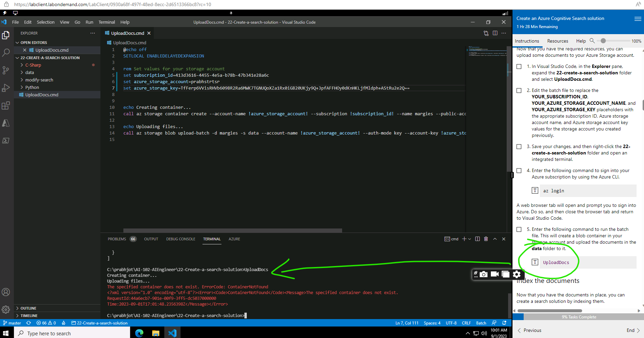Screen dimensions: 644x338
Task: Open the Azure view in activity bar
Action: [6, 123]
